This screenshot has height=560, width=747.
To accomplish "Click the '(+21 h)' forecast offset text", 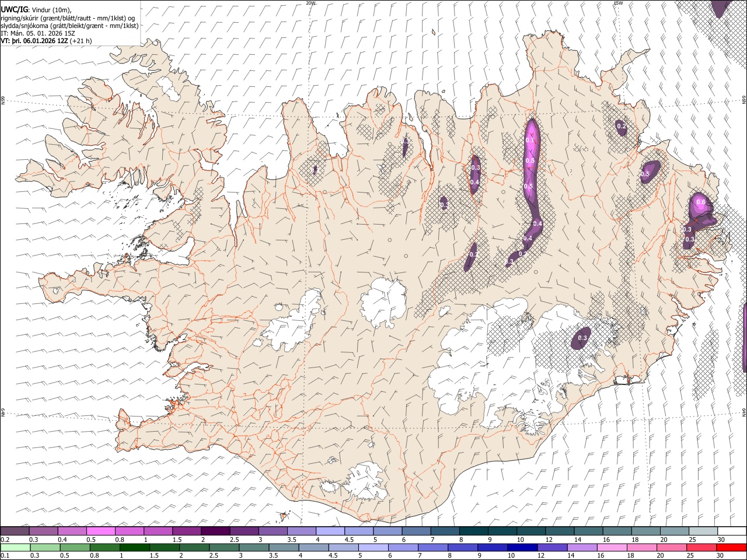I will [x=81, y=41].
